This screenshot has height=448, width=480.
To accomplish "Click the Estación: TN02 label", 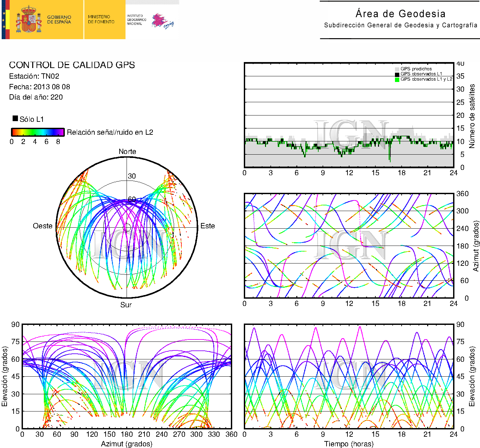I will [34, 76].
